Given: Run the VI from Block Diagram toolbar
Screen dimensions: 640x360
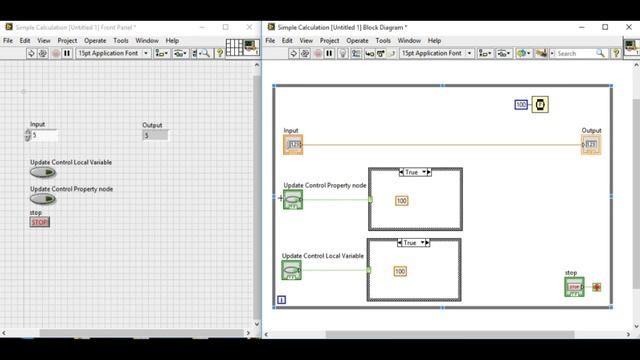Looking at the screenshot, I should [x=293, y=53].
